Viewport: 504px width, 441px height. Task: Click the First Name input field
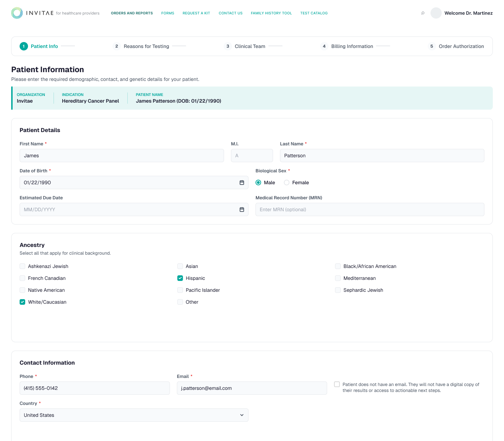[122, 156]
